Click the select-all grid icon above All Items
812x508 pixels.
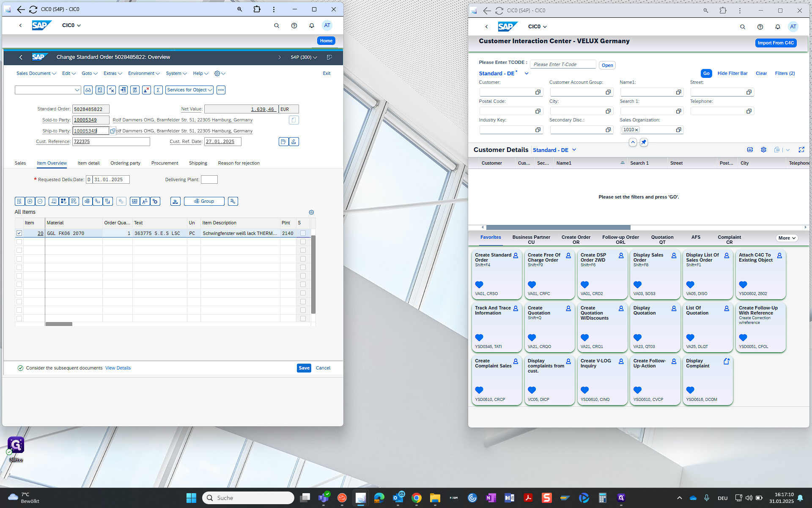63,202
